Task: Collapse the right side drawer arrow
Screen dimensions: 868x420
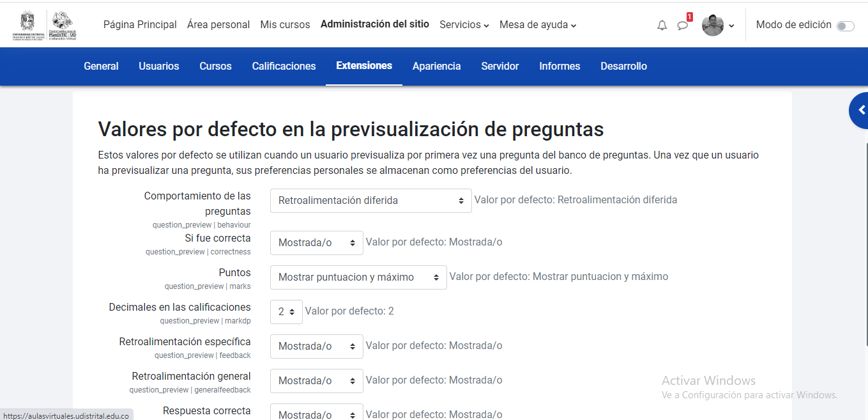Action: click(x=860, y=110)
